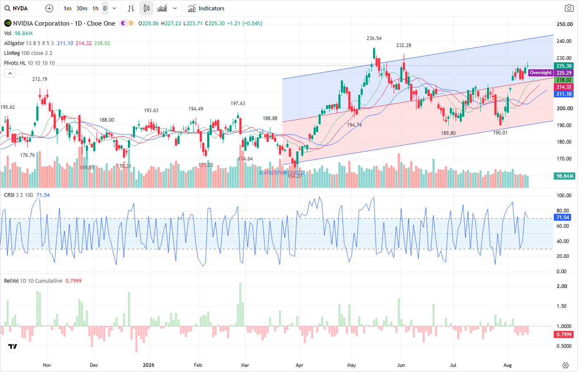Click the 176.76 pivot low label
Image resolution: width=586 pixels, height=392 pixels.
pyautogui.click(x=27, y=155)
